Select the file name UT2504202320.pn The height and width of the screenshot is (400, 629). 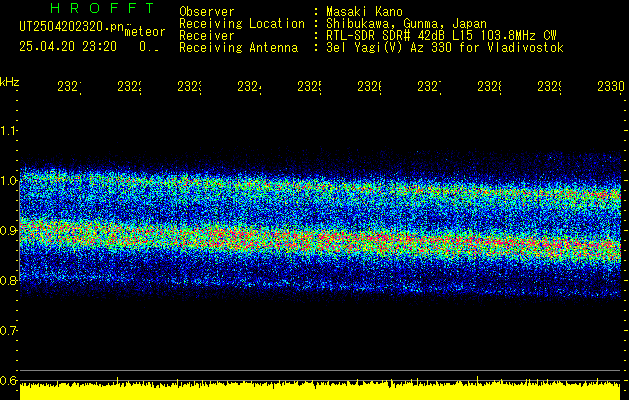pyautogui.click(x=72, y=27)
